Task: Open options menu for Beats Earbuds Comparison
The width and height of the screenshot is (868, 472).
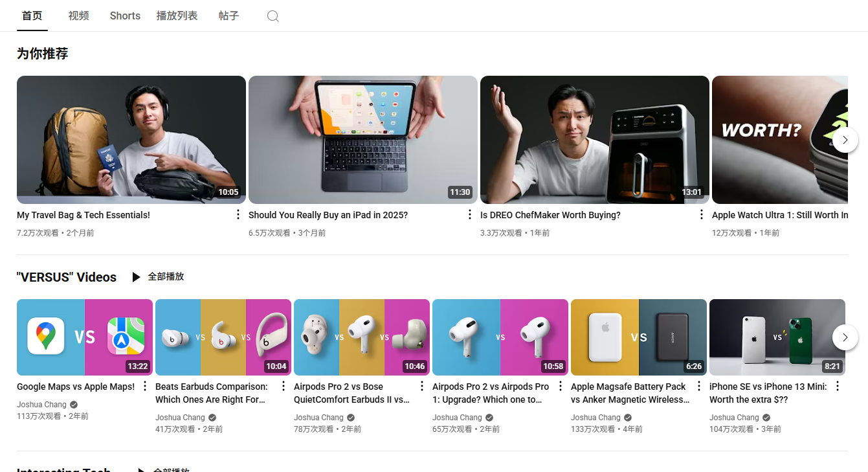Action: (283, 387)
